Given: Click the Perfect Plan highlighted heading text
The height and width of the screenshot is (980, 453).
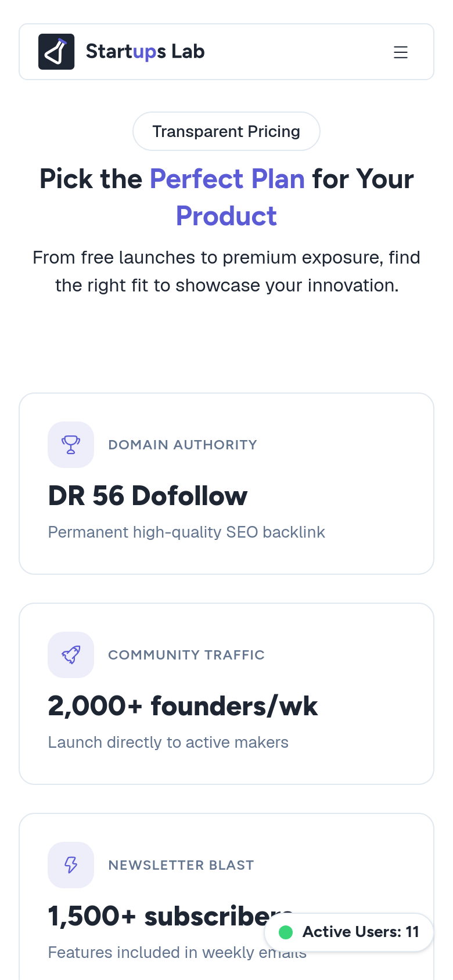Looking at the screenshot, I should 227,179.
